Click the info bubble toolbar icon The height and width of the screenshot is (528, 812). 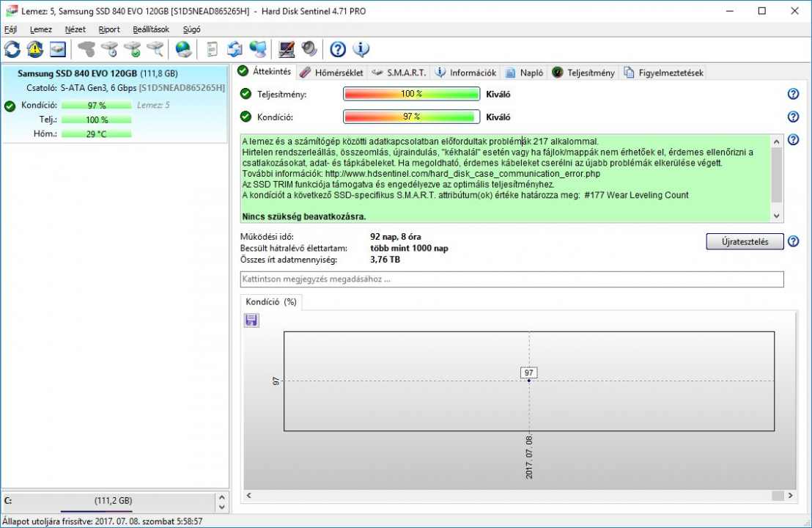point(361,49)
